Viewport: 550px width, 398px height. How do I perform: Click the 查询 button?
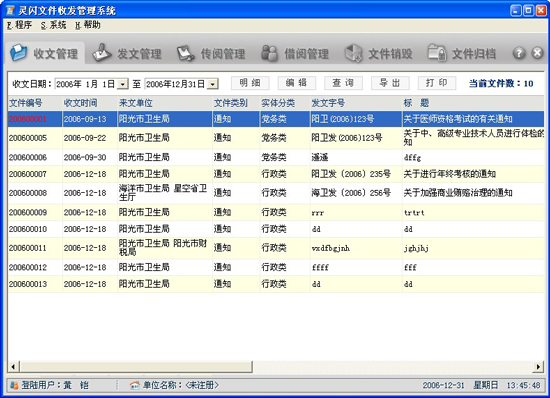pos(343,83)
